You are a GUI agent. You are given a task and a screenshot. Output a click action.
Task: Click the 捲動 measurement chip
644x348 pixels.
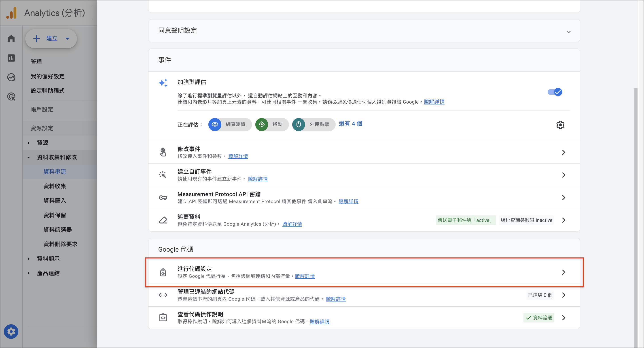pyautogui.click(x=272, y=125)
